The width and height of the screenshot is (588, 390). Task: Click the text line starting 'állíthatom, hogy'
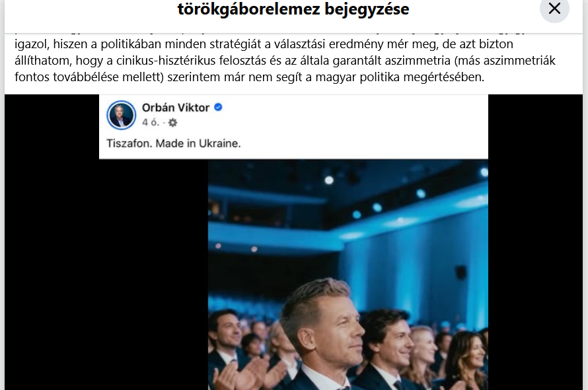coord(285,61)
